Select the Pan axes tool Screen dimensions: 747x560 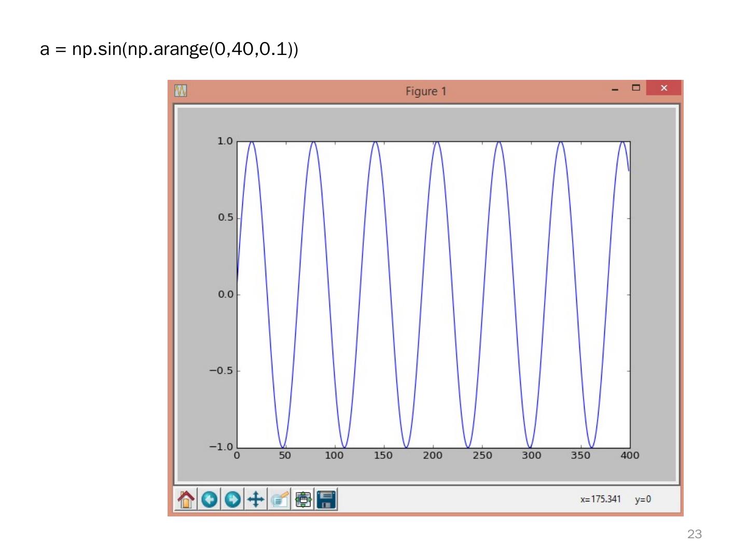(256, 499)
